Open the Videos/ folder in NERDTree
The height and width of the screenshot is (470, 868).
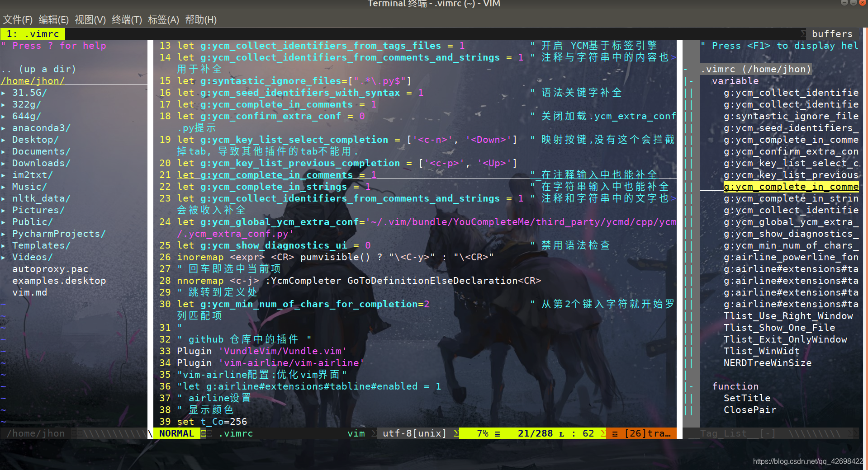(33, 257)
